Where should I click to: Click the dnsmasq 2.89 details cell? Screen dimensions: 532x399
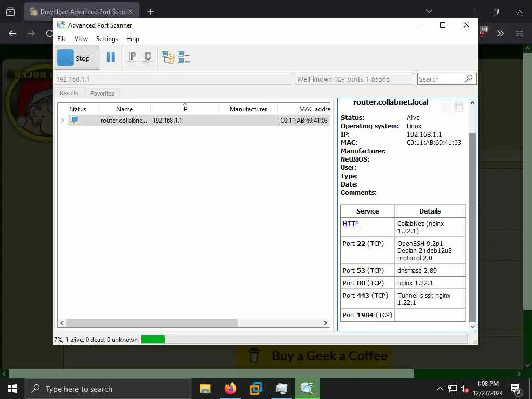(x=430, y=270)
